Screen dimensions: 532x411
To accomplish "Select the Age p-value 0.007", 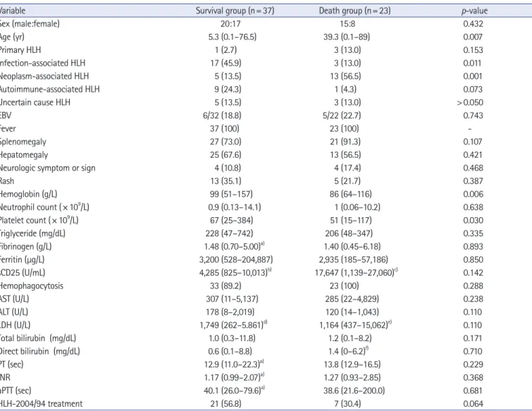I will pyautogui.click(x=473, y=37).
